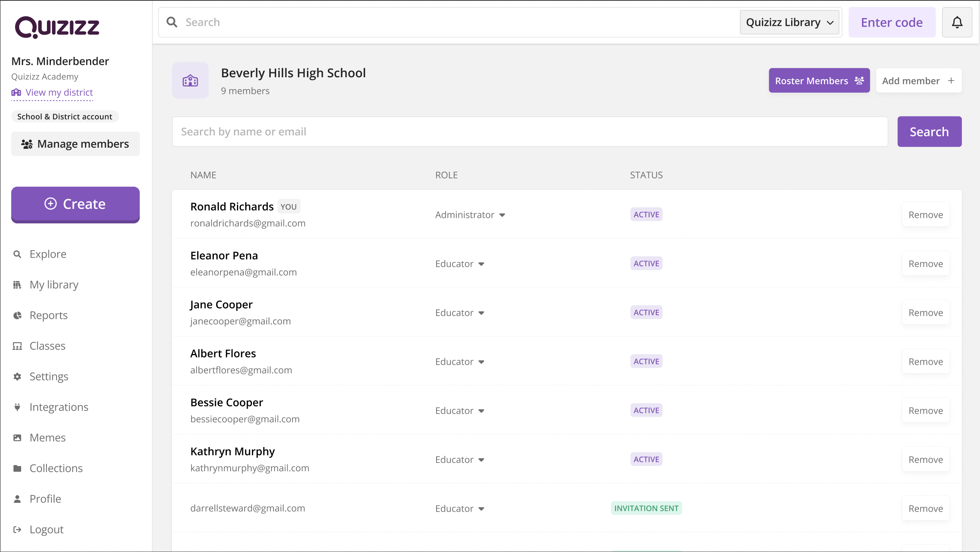Image resolution: width=980 pixels, height=552 pixels.
Task: Click the Classes icon in sidebar
Action: pos(17,346)
